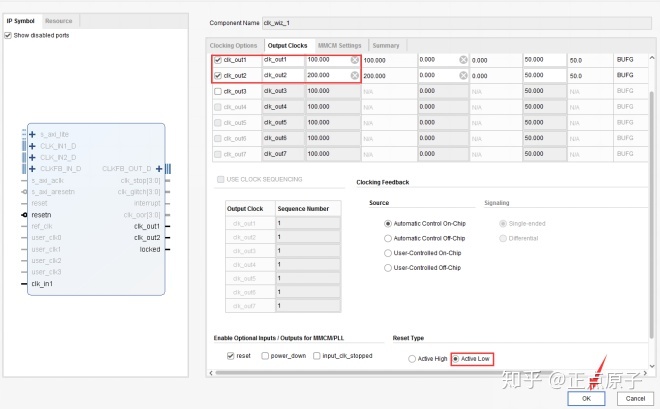
Task: Click the locked port in IP symbol
Action: pyautogui.click(x=150, y=250)
